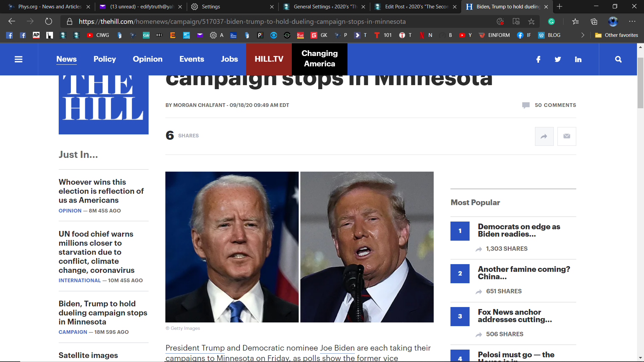Image resolution: width=644 pixels, height=362 pixels.
Task: Add page to favorites star icon
Action: coord(531,21)
